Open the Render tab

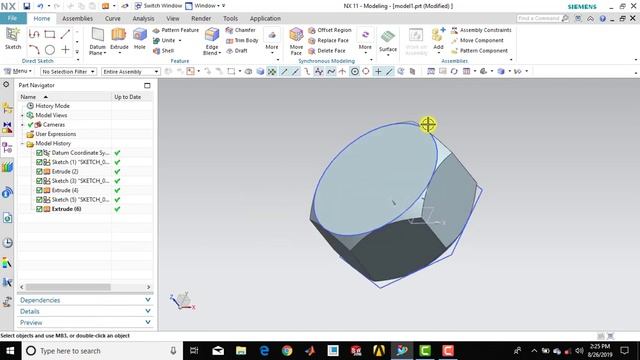click(x=201, y=18)
